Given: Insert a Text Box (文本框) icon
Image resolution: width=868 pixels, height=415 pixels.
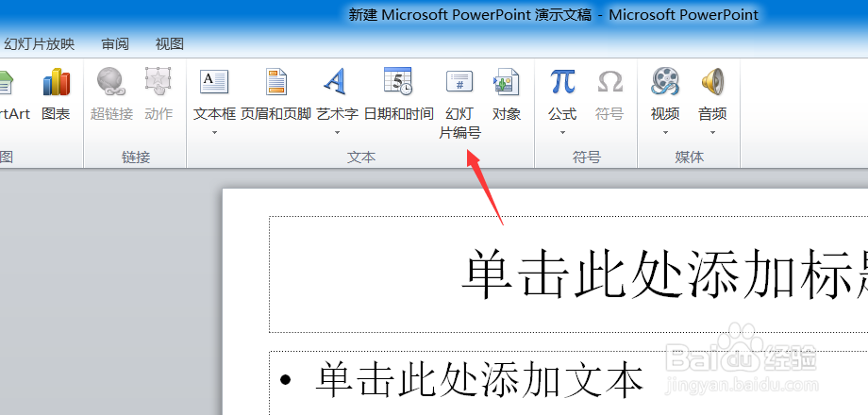Looking at the screenshot, I should click(214, 82).
